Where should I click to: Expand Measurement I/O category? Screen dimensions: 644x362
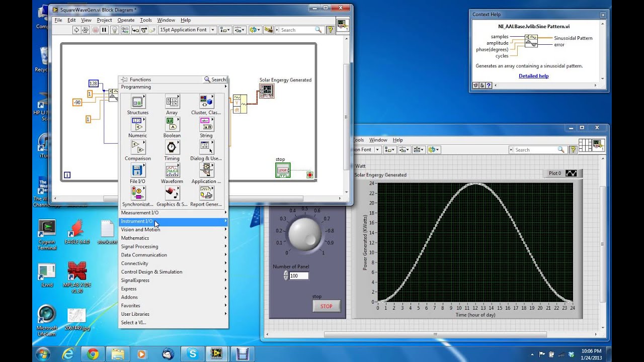[x=173, y=213]
